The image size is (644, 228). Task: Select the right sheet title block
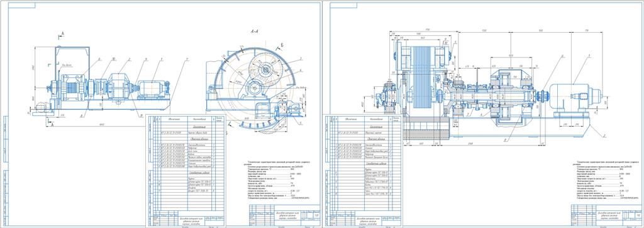[x=606, y=216]
